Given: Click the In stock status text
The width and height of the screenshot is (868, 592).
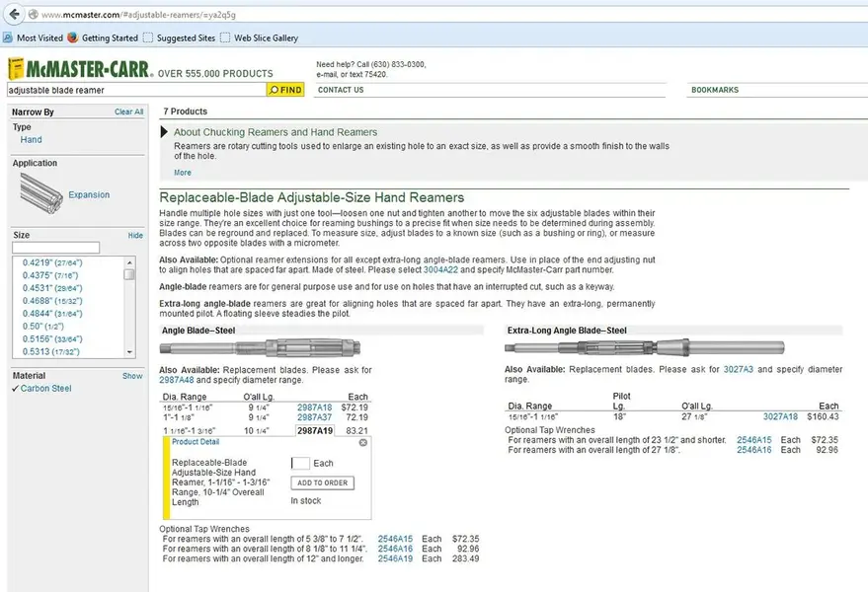Looking at the screenshot, I should pos(305,500).
